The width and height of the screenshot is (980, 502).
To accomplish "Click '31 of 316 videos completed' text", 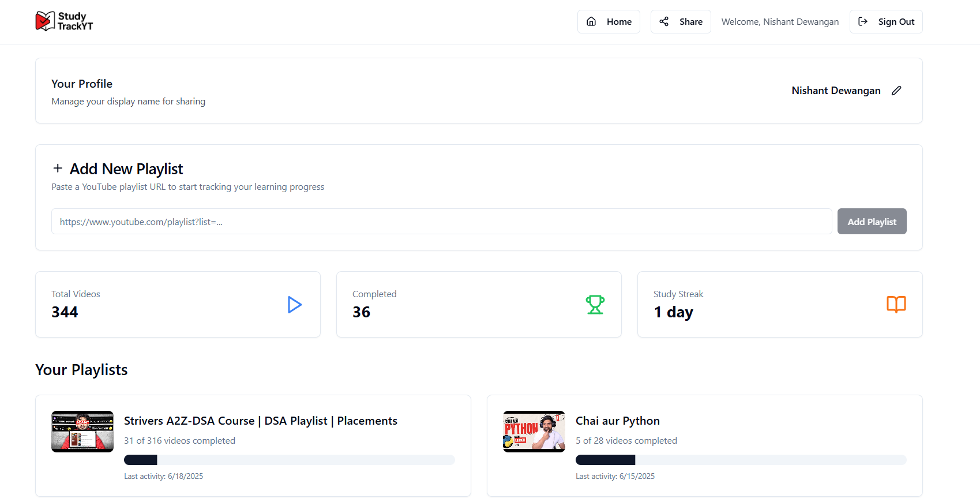I will pyautogui.click(x=179, y=440).
